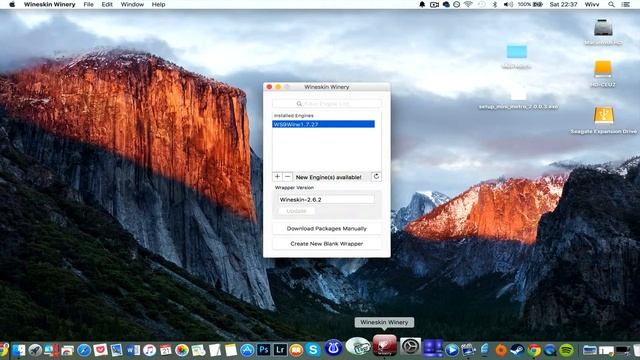Open the Seagate Expansion Drive desktop icon

coord(604,116)
